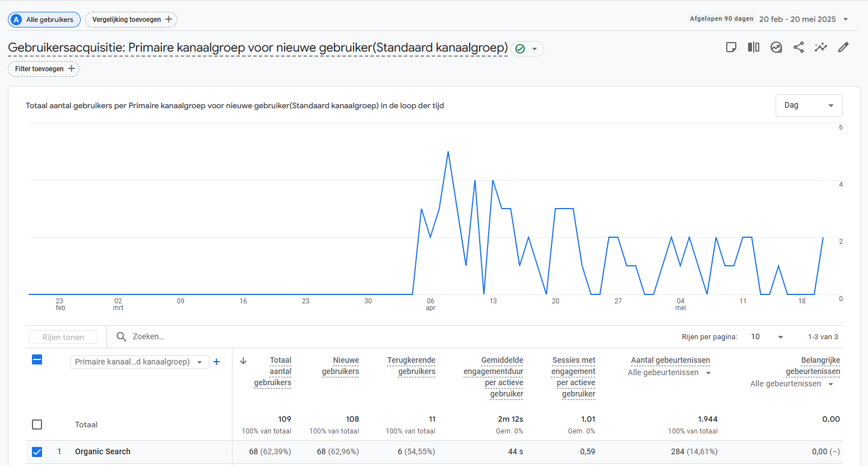Click Vergelijking toevoegen button
This screenshot has height=466, width=868.
[131, 20]
